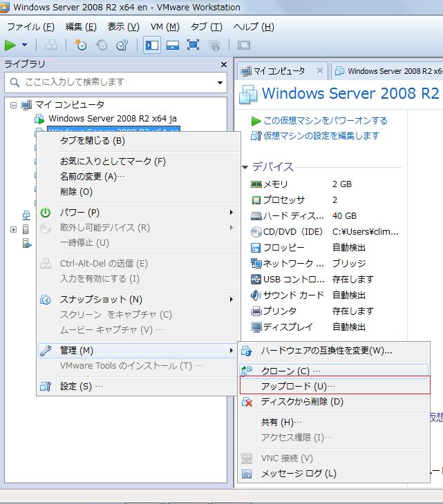
Task: Open the library search dropdown arrow
Action: (x=220, y=83)
